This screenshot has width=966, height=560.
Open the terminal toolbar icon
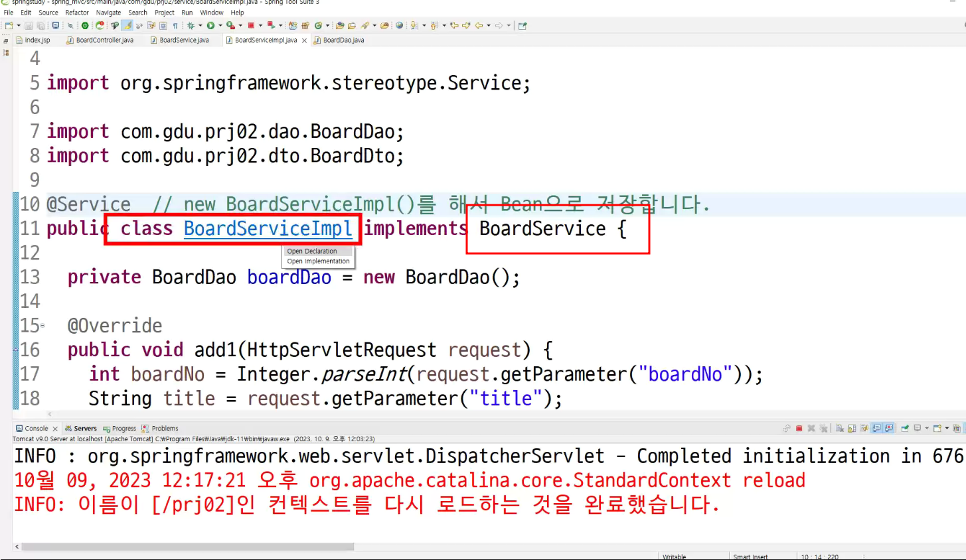pos(56,26)
